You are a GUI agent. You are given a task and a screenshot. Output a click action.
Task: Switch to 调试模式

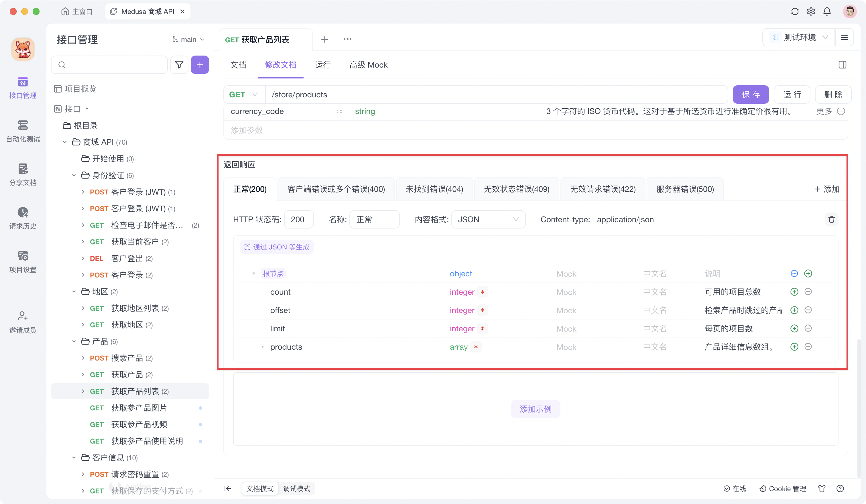297,488
